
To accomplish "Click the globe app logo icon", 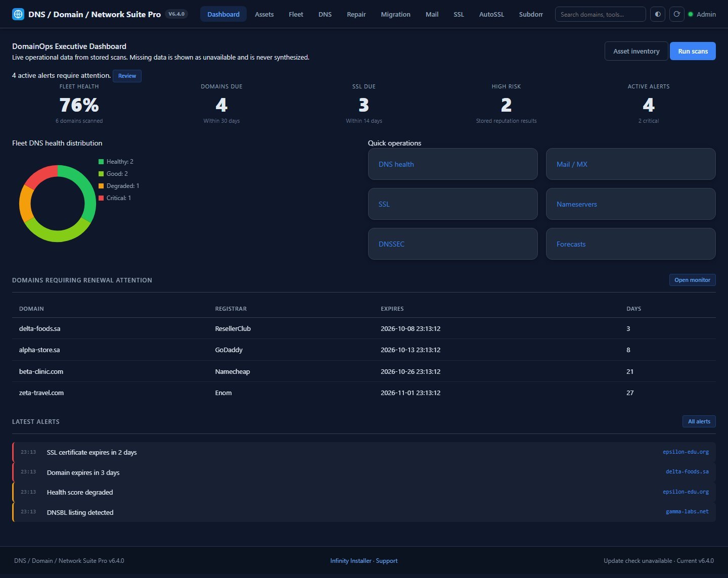I will click(x=18, y=14).
